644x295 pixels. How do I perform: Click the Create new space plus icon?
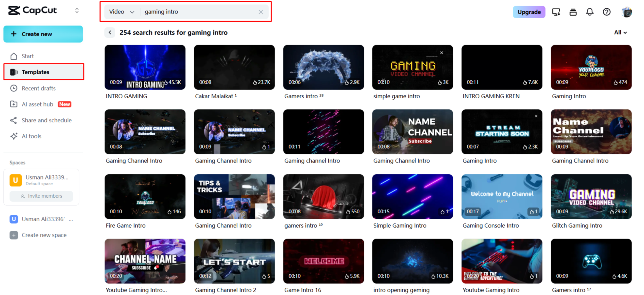[14, 235]
